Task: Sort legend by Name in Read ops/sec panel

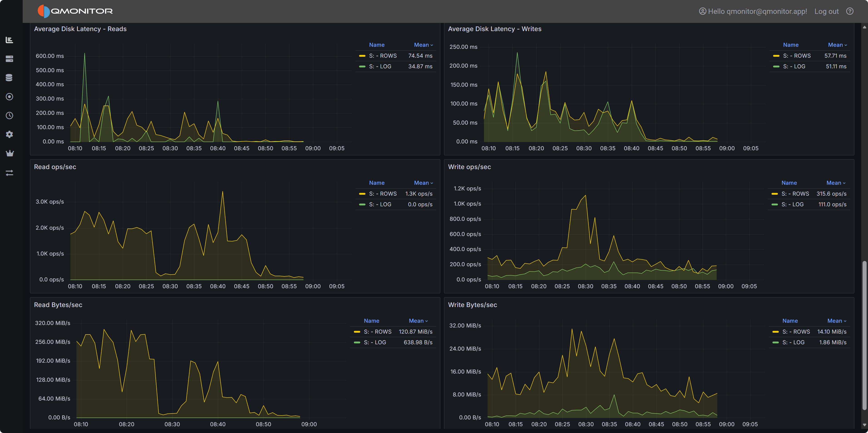Action: 376,183
